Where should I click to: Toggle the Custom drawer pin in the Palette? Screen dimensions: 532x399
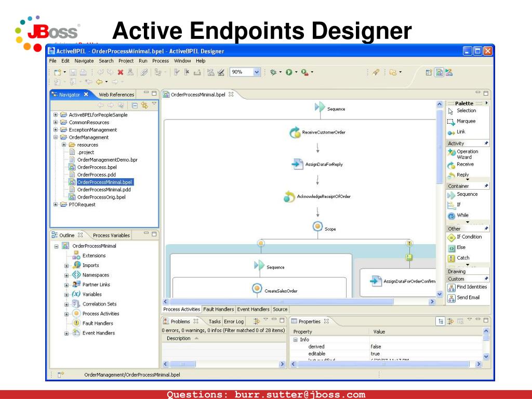click(x=486, y=278)
